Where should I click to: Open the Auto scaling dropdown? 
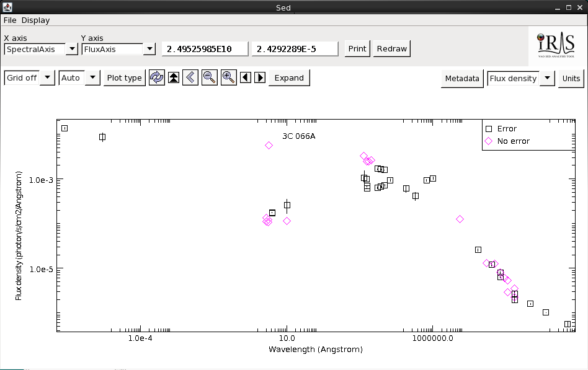click(92, 78)
